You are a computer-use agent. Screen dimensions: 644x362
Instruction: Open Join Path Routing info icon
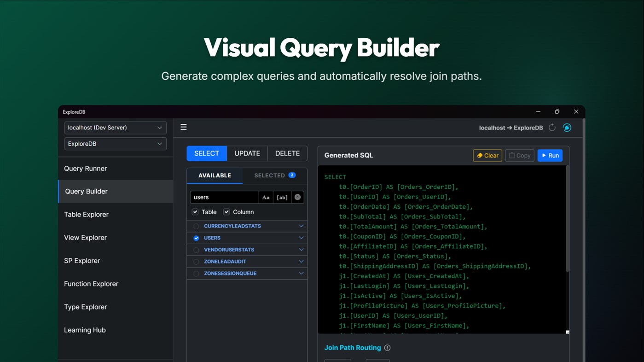(387, 348)
